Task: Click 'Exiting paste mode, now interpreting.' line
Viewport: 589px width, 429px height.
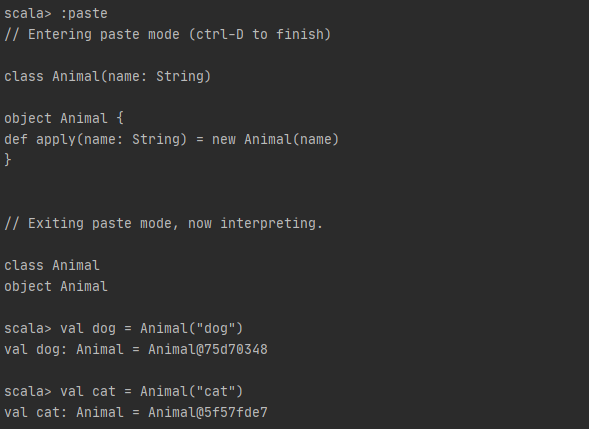Action: pyautogui.click(x=163, y=224)
